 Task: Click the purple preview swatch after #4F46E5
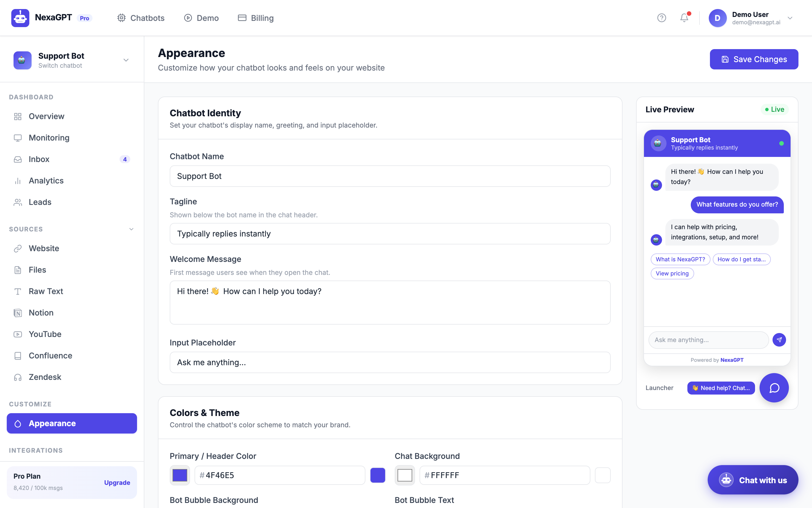click(378, 475)
